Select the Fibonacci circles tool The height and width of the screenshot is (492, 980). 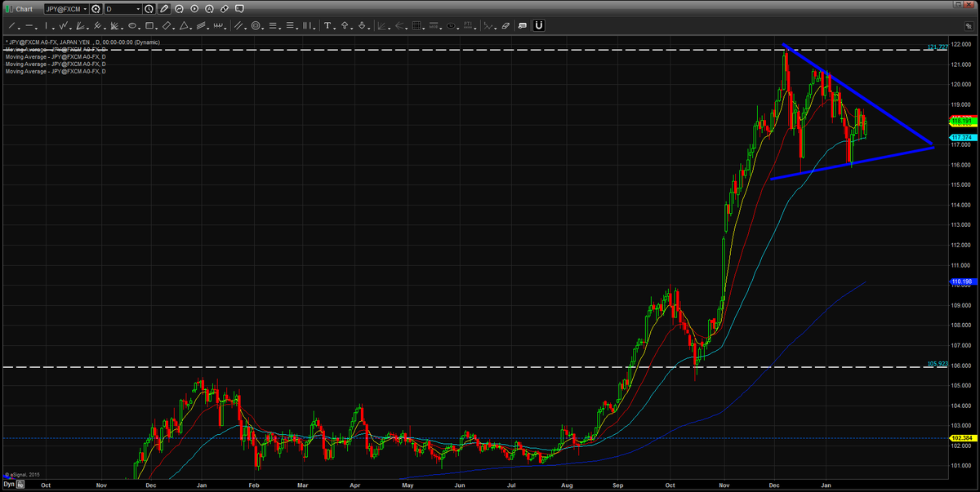pyautogui.click(x=255, y=25)
